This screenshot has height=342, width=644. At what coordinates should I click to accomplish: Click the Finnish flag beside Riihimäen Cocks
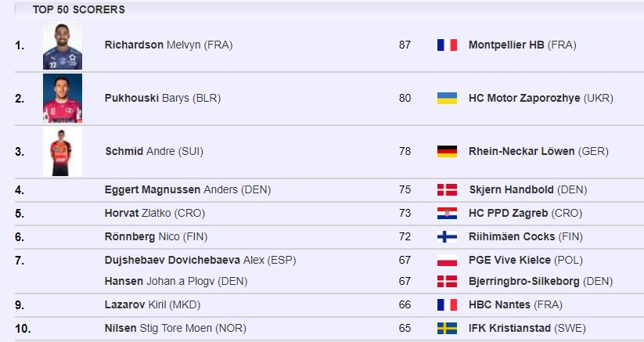click(446, 236)
